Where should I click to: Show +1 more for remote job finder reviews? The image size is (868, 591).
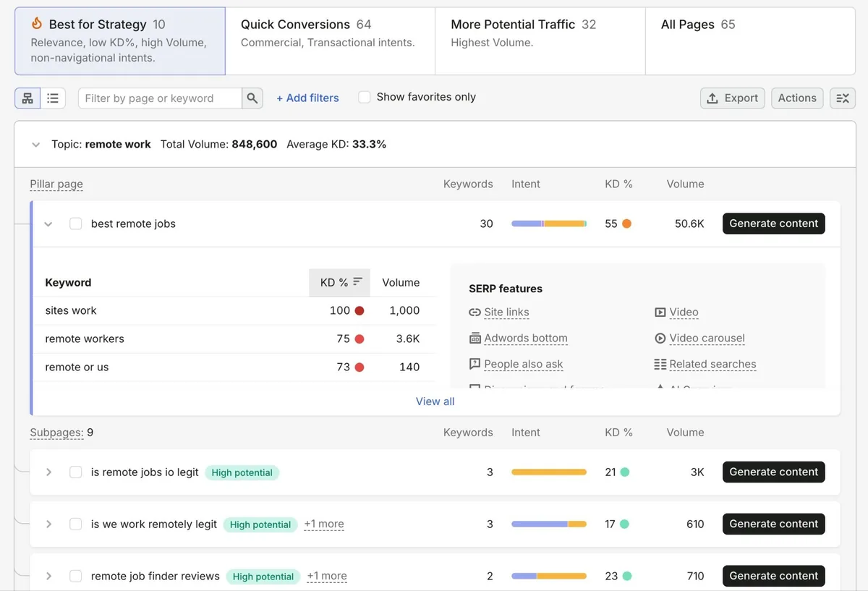point(327,576)
